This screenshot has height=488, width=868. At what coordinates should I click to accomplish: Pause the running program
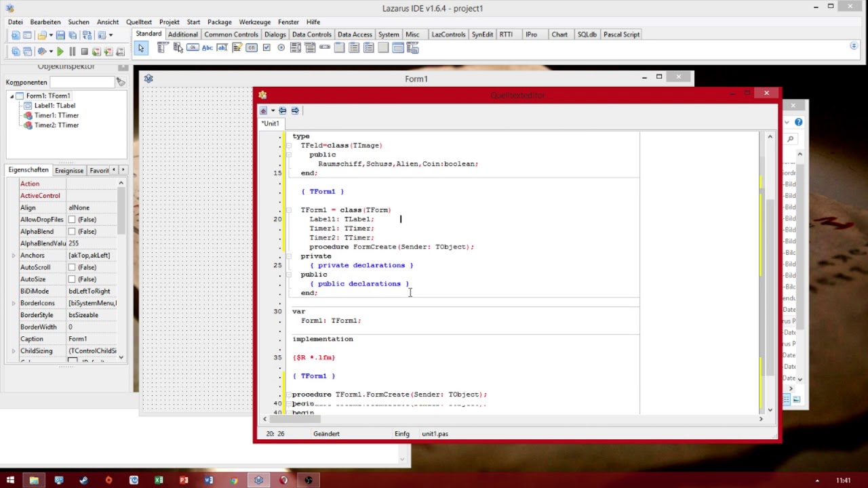click(72, 52)
